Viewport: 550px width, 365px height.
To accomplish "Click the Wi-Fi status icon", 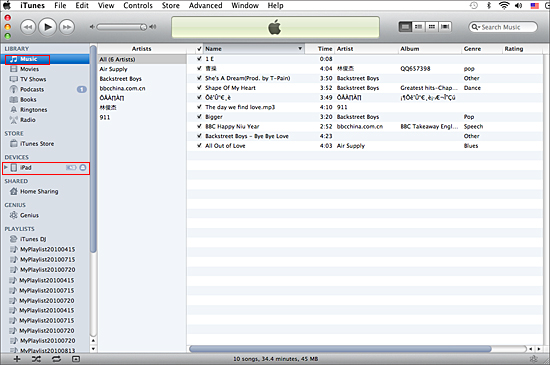I will (x=504, y=5).
